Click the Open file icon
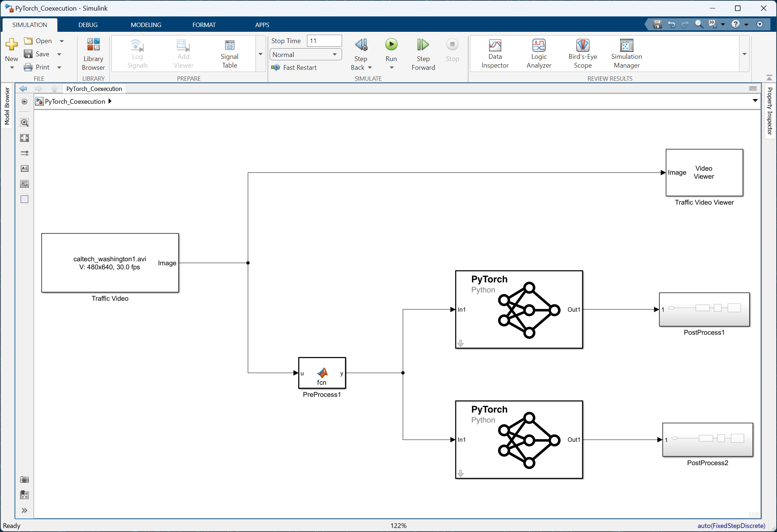 [x=28, y=41]
